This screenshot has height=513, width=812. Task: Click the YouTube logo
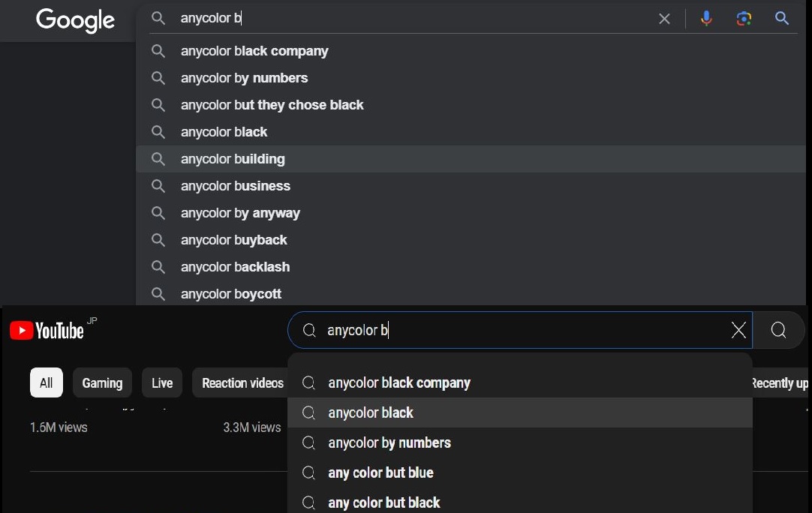pos(47,330)
